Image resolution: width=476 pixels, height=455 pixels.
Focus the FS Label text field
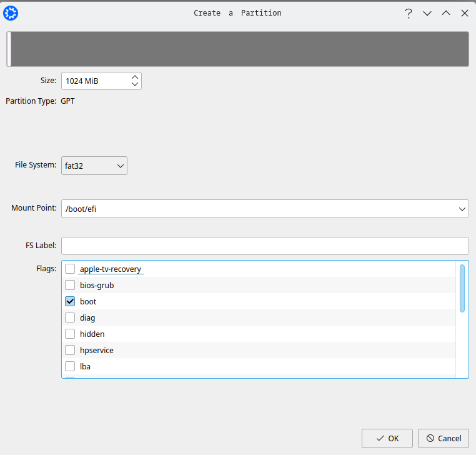tap(265, 246)
